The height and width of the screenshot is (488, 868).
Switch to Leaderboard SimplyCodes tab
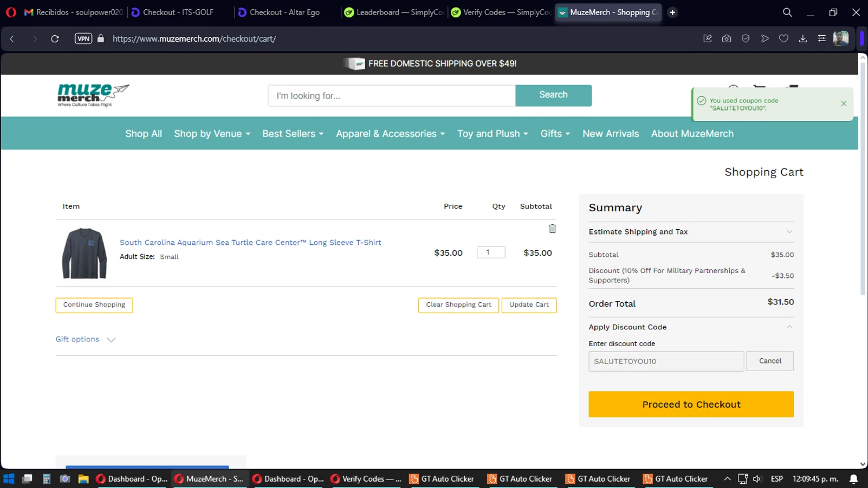(x=394, y=12)
